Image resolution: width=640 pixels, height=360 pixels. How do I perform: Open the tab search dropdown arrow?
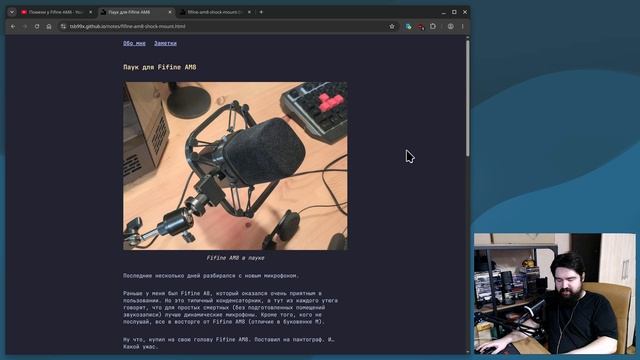tap(12, 12)
